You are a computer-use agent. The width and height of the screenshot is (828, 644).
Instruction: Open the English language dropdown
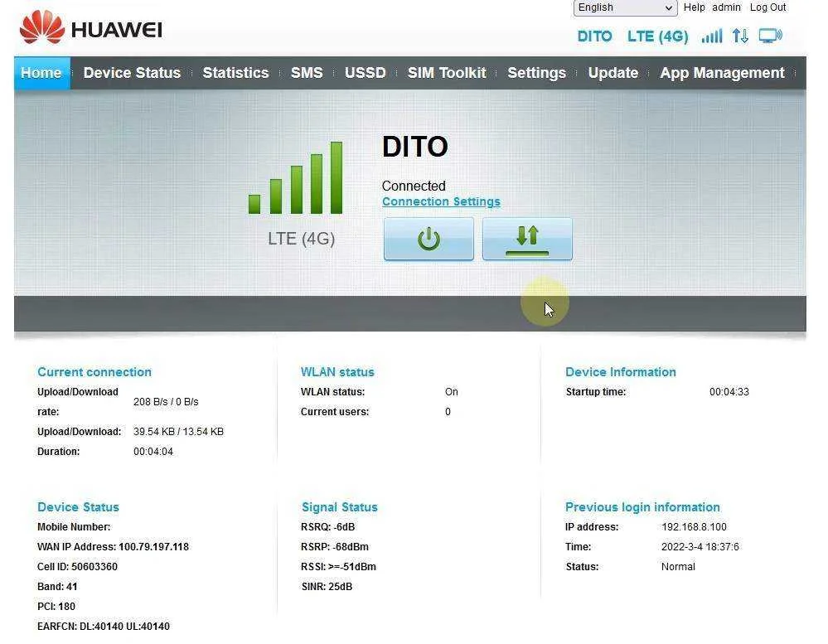click(625, 8)
